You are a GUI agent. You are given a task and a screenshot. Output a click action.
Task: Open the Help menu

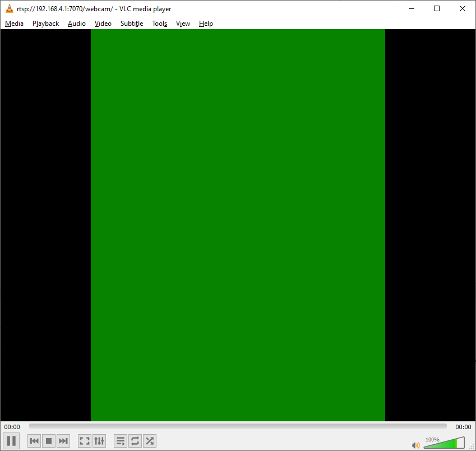[x=206, y=24]
